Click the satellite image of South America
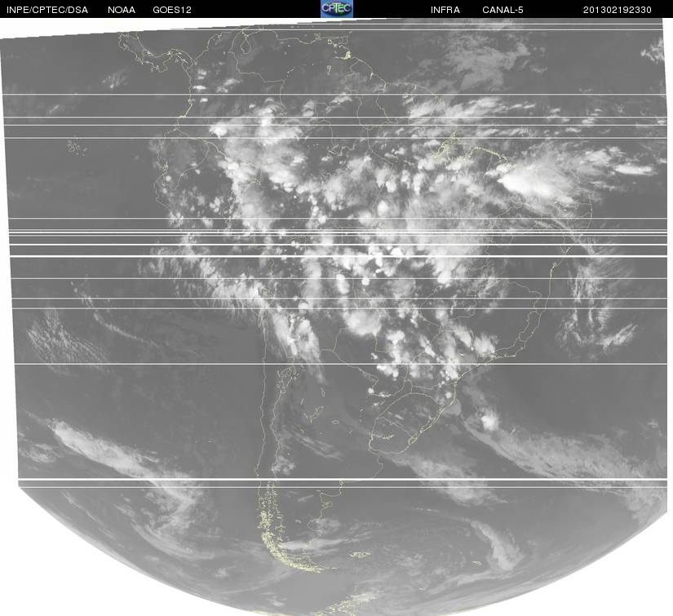 [336, 317]
